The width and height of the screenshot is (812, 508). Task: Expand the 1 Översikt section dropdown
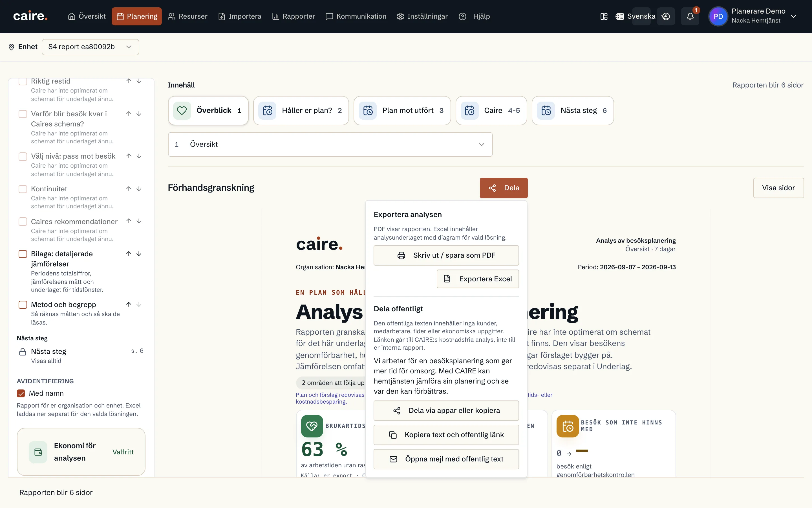tap(330, 144)
